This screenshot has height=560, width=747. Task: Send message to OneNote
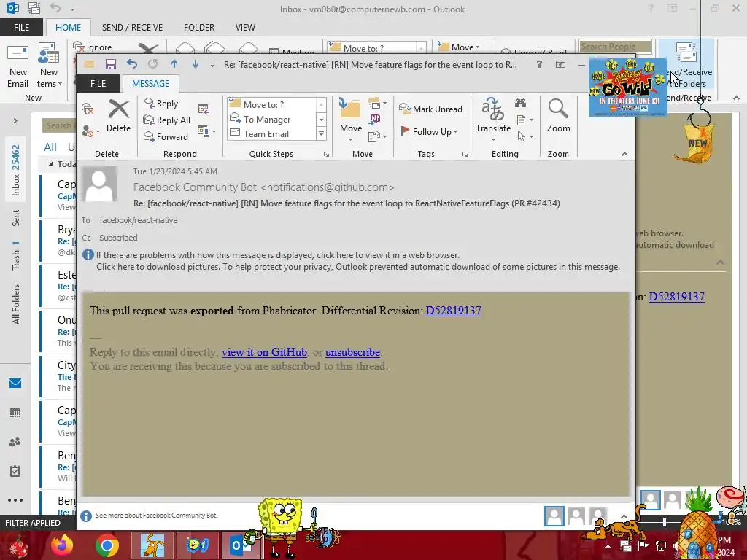click(x=376, y=119)
